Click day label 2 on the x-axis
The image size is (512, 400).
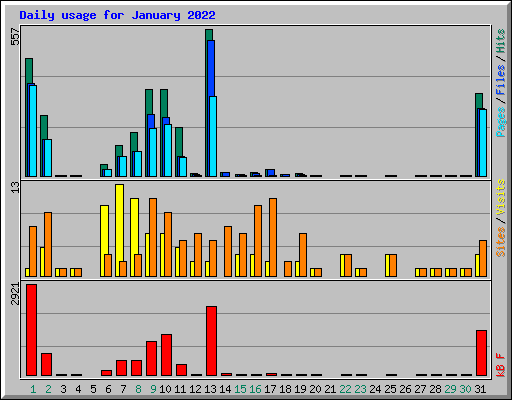coord(48,389)
